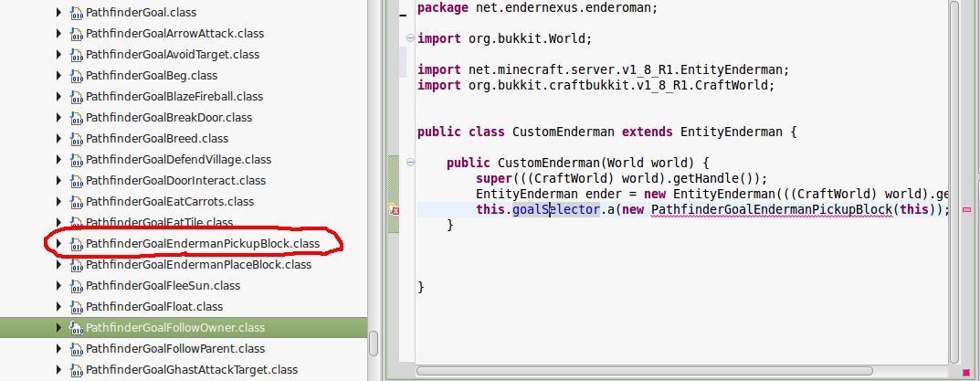Click class file icon of PathfinderGoalGhastAttackTarget.class

pyautogui.click(x=76, y=371)
